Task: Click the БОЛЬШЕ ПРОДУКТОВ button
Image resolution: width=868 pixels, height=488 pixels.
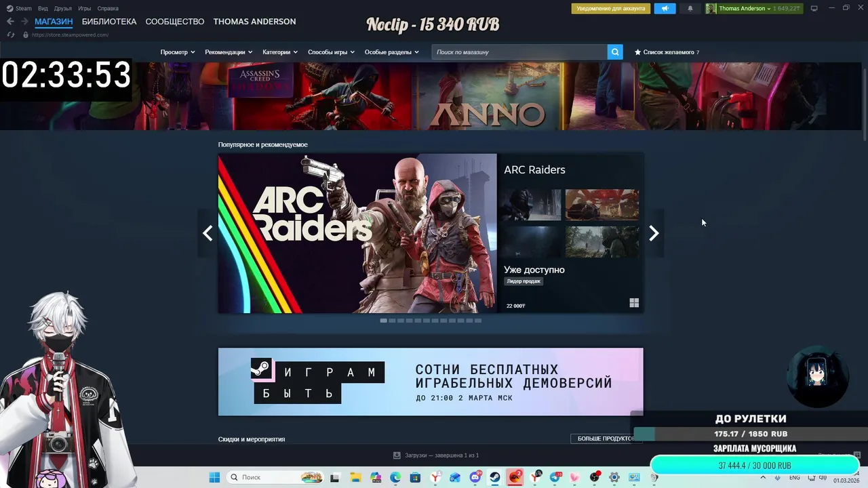Action: 606,439
